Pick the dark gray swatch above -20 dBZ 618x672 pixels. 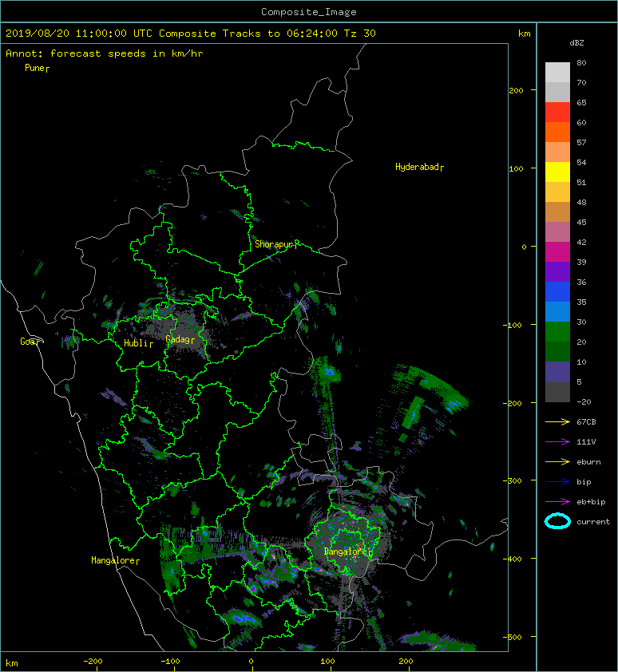(557, 392)
